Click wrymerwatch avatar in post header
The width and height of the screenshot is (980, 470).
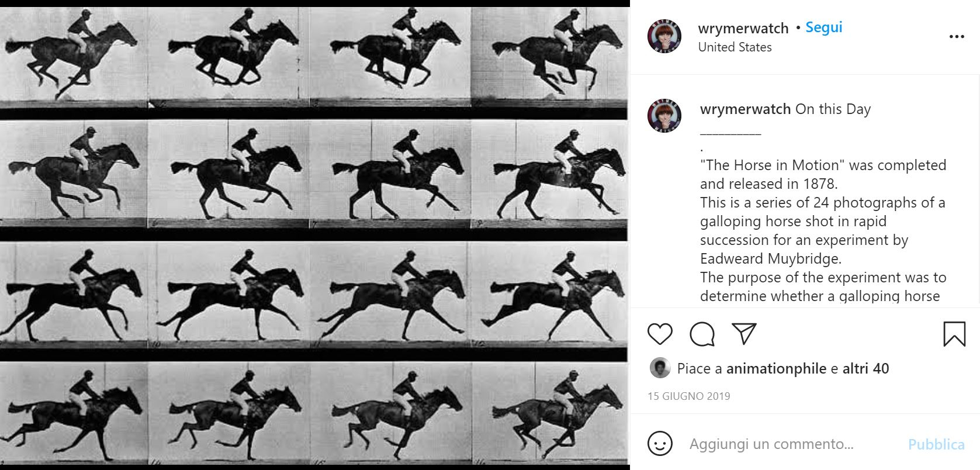(664, 36)
